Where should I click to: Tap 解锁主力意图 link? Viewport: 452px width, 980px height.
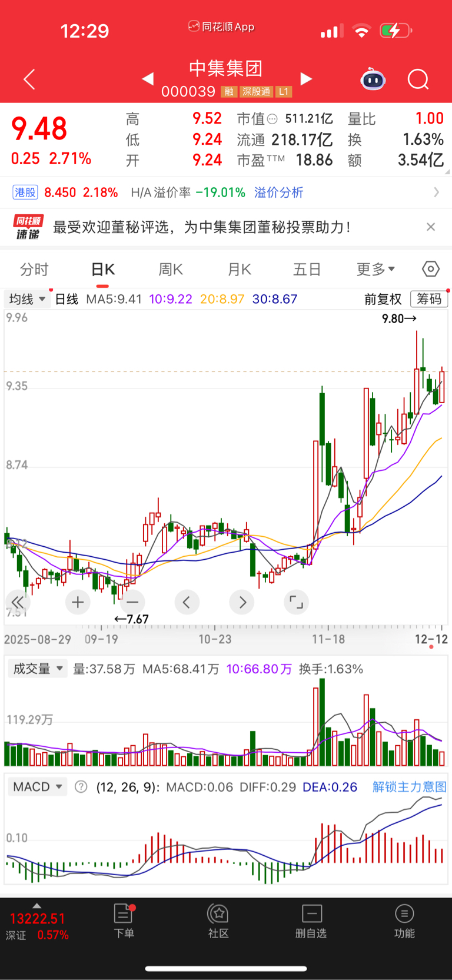click(x=409, y=787)
